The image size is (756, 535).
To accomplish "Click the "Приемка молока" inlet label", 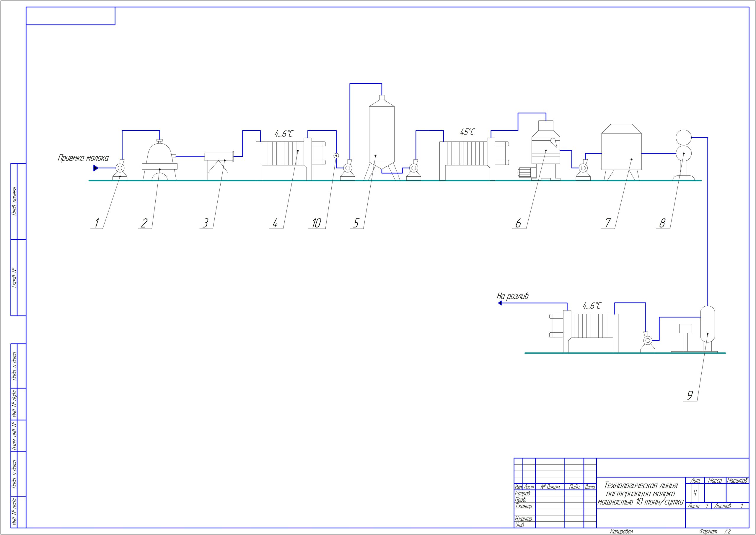I will [x=83, y=158].
